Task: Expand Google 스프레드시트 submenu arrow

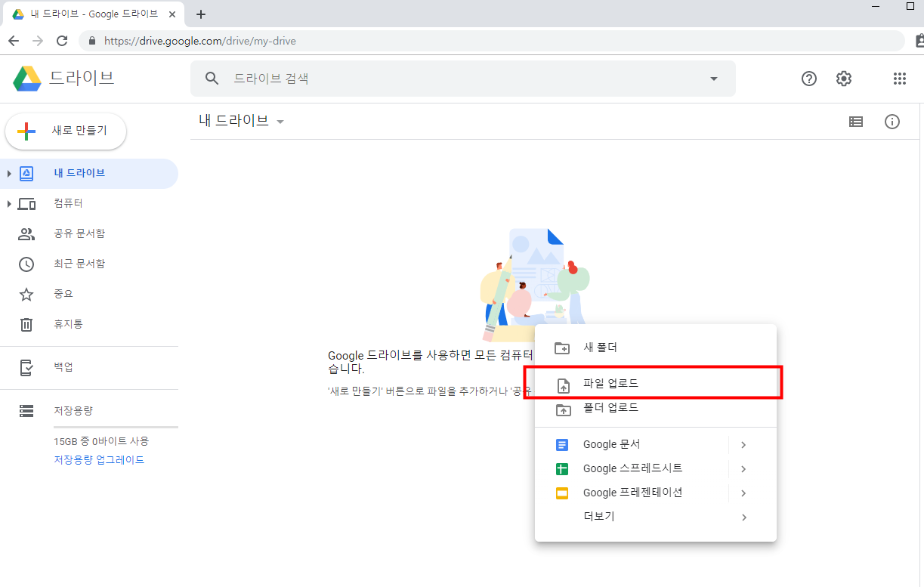Action: pos(743,469)
